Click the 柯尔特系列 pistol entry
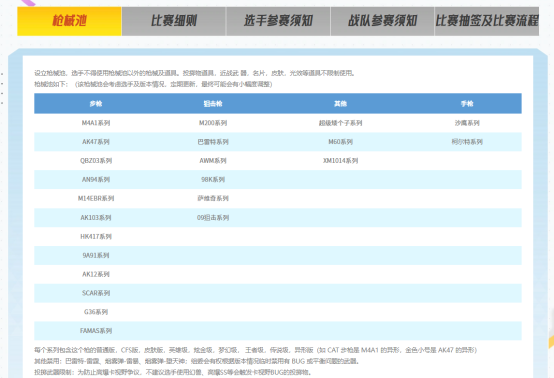554x378 pixels. pyautogui.click(x=467, y=142)
